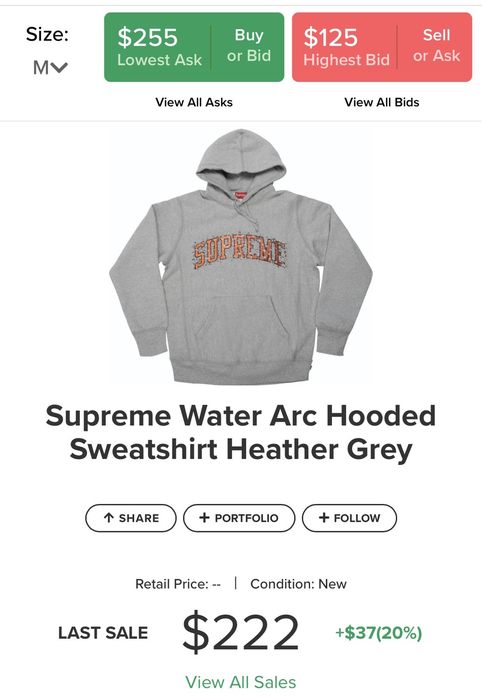Click the Supreme hoodie product image
Viewport: 482px width, 700px height.
click(x=241, y=257)
